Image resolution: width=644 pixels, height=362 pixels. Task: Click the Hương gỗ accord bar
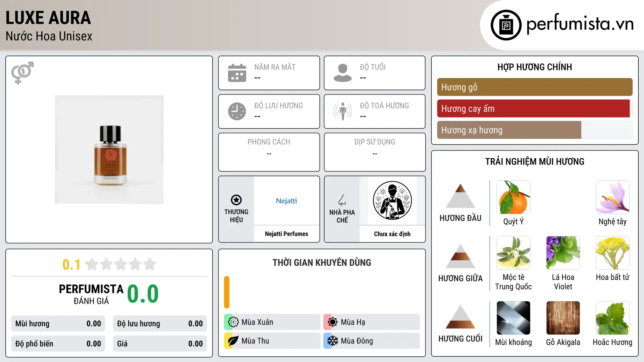pyautogui.click(x=535, y=87)
